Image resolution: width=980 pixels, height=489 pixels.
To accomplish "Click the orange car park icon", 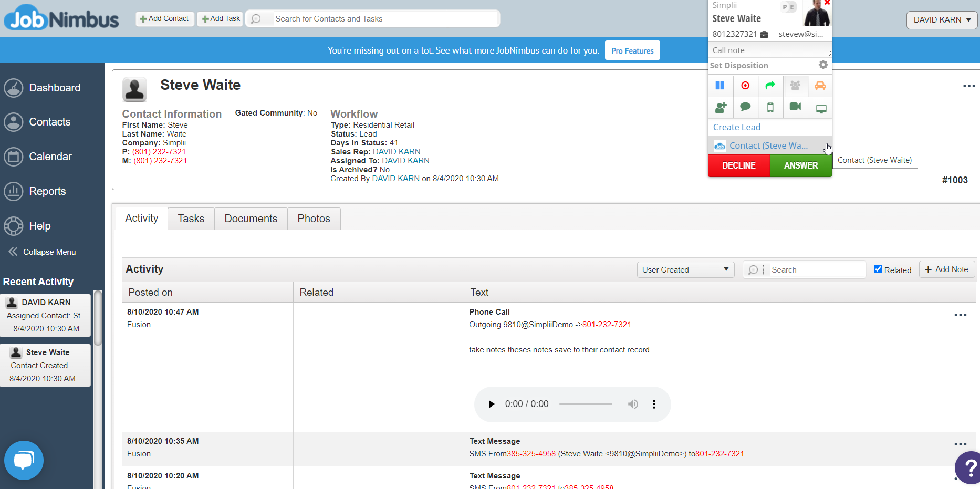I will tap(820, 86).
